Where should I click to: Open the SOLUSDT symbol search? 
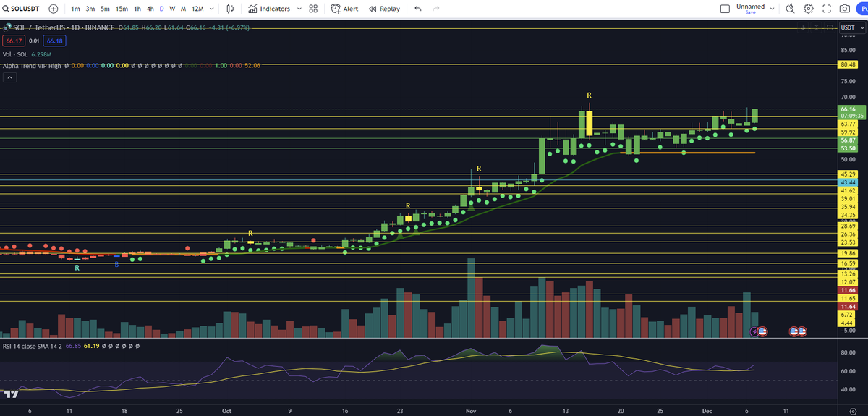point(22,9)
